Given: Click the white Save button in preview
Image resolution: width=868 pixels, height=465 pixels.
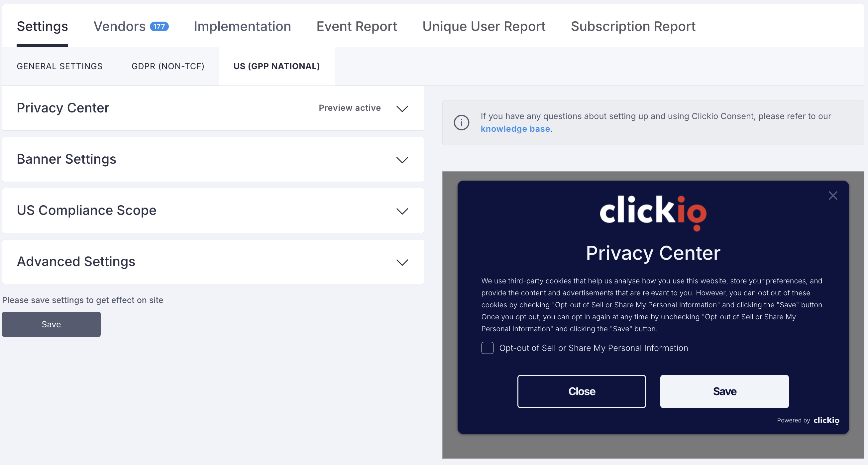Looking at the screenshot, I should 724,391.
